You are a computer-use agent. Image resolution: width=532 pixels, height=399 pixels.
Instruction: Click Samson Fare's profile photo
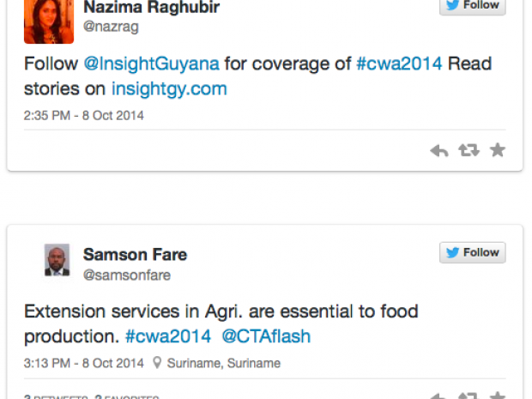pyautogui.click(x=57, y=260)
